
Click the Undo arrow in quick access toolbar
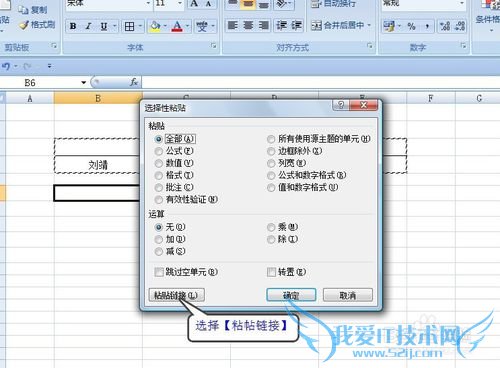tap(6, 66)
